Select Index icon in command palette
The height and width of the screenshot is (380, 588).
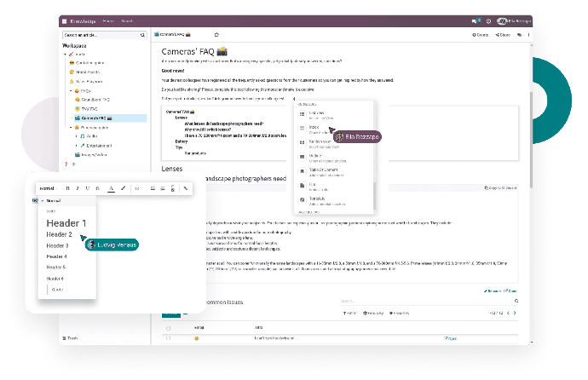302,129
